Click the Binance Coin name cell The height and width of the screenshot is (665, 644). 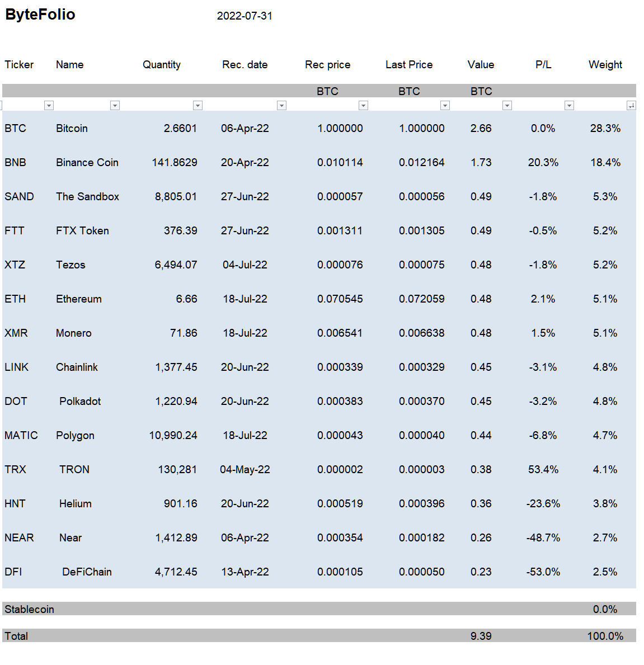point(87,162)
